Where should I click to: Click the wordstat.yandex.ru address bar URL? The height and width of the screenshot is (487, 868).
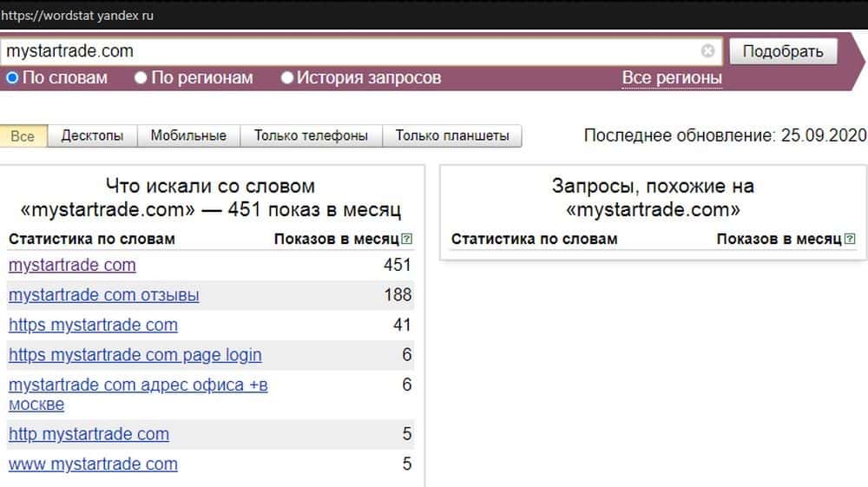pyautogui.click(x=77, y=16)
